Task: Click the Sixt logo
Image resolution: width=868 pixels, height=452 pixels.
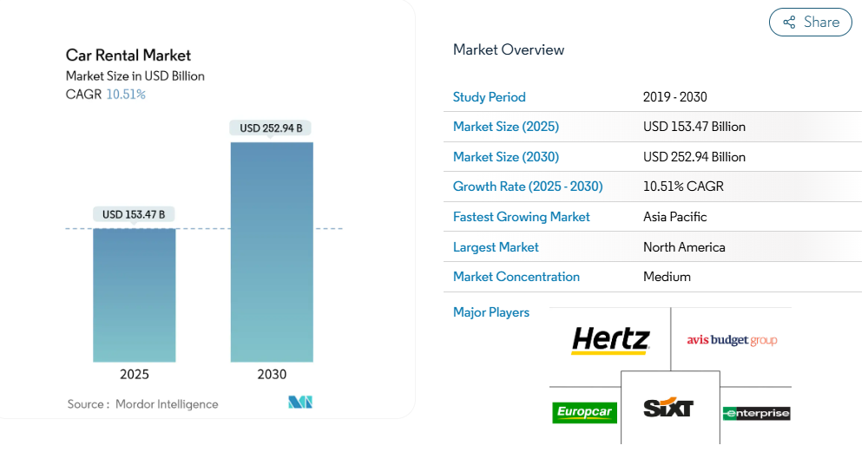Action: pyautogui.click(x=668, y=407)
